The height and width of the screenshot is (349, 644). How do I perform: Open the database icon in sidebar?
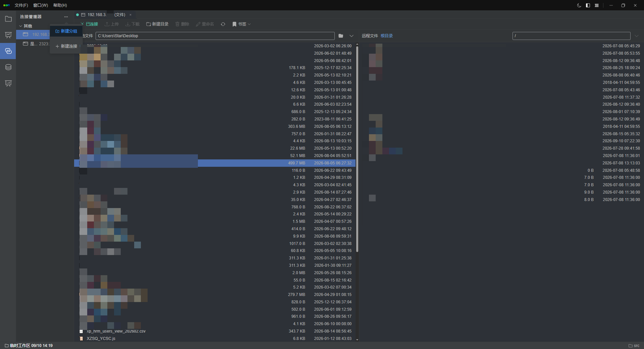(8, 67)
